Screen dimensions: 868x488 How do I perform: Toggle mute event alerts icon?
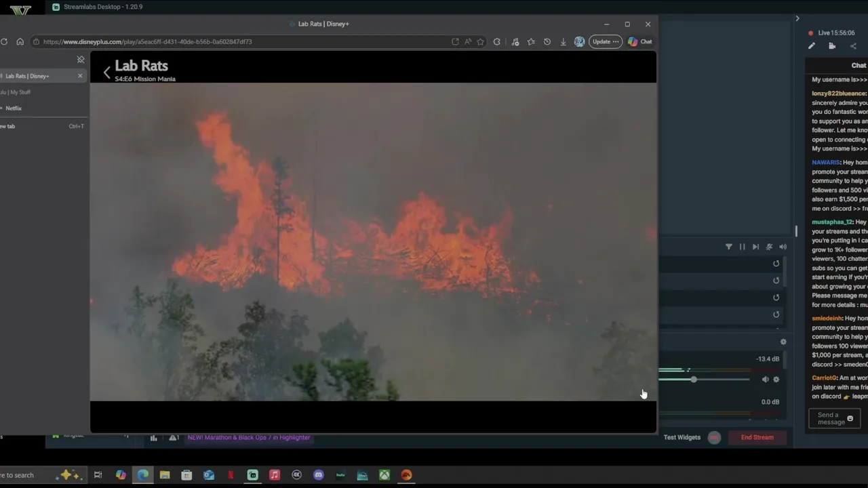769,247
